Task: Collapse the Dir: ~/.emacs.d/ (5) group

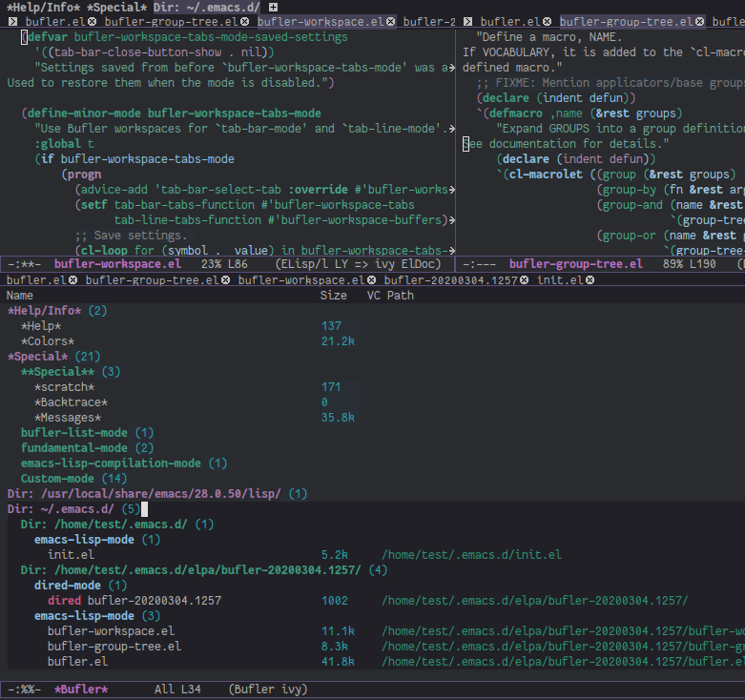Action: (x=73, y=509)
